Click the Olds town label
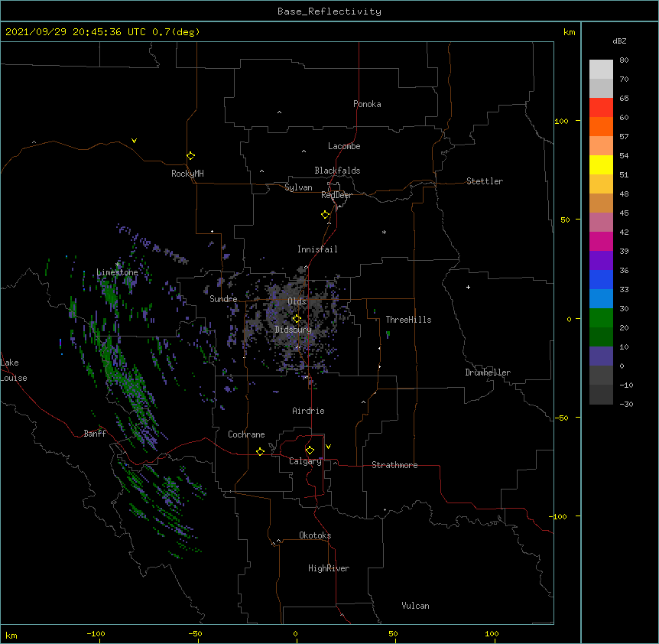 (297, 301)
